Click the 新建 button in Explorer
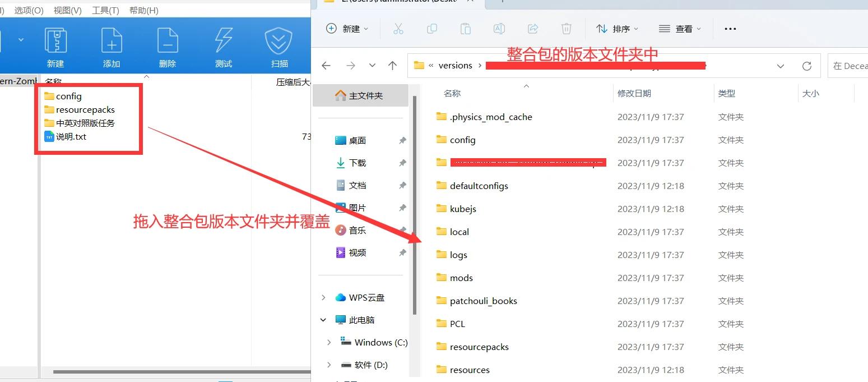This screenshot has width=868, height=382. [347, 29]
